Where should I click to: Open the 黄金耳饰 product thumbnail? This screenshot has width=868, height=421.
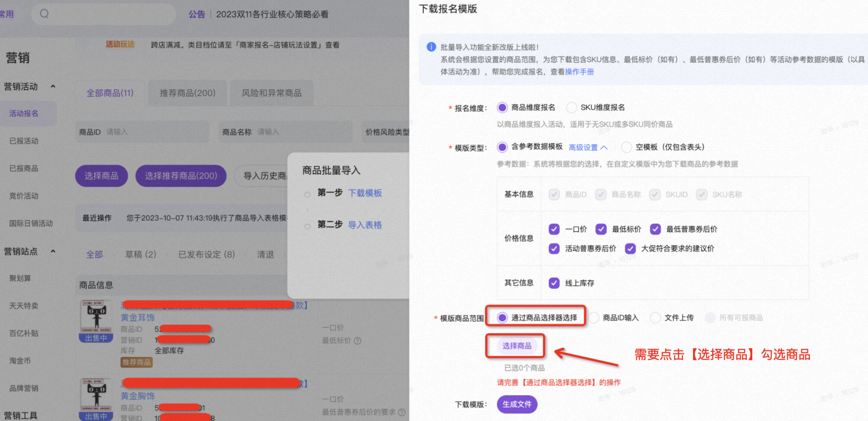coord(96,316)
